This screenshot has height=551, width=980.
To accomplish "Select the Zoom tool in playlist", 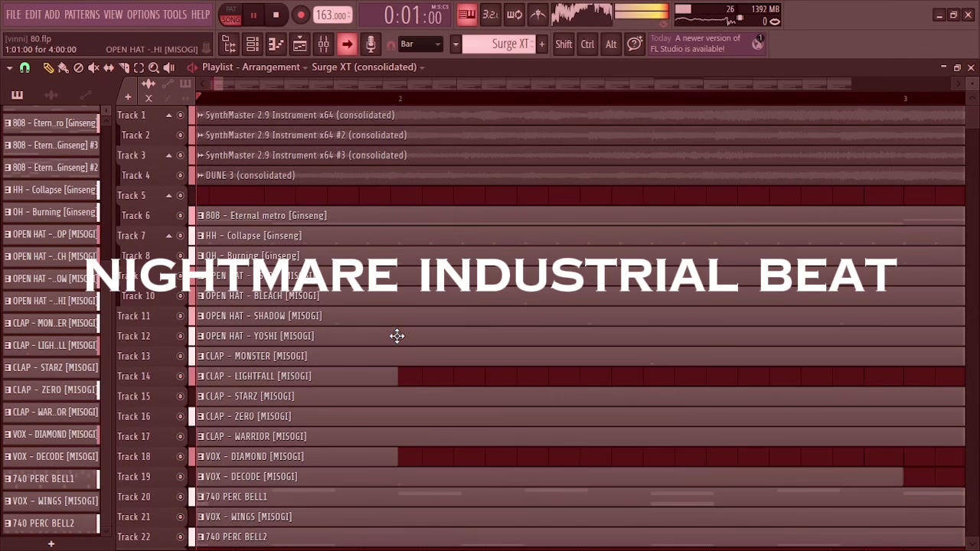I will point(154,67).
